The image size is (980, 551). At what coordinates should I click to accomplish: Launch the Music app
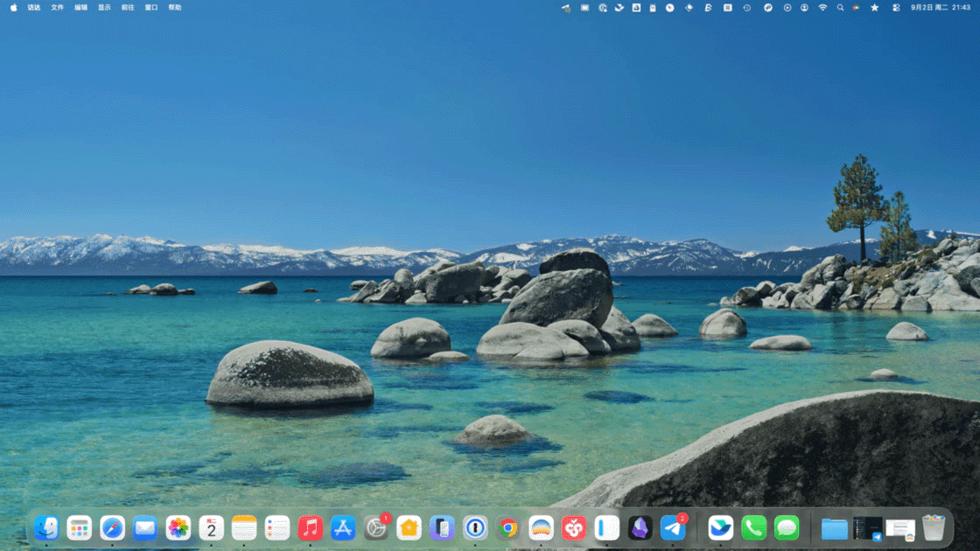pyautogui.click(x=310, y=528)
